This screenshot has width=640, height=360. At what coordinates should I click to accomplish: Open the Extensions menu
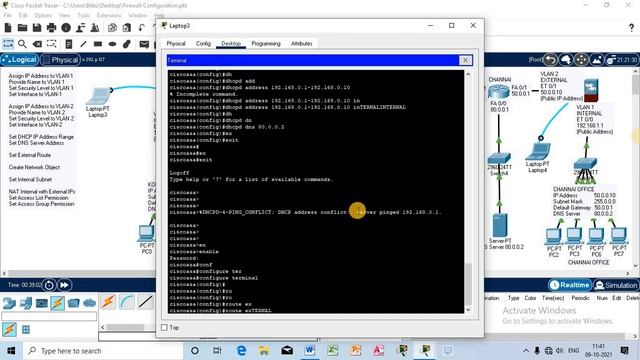point(109,15)
